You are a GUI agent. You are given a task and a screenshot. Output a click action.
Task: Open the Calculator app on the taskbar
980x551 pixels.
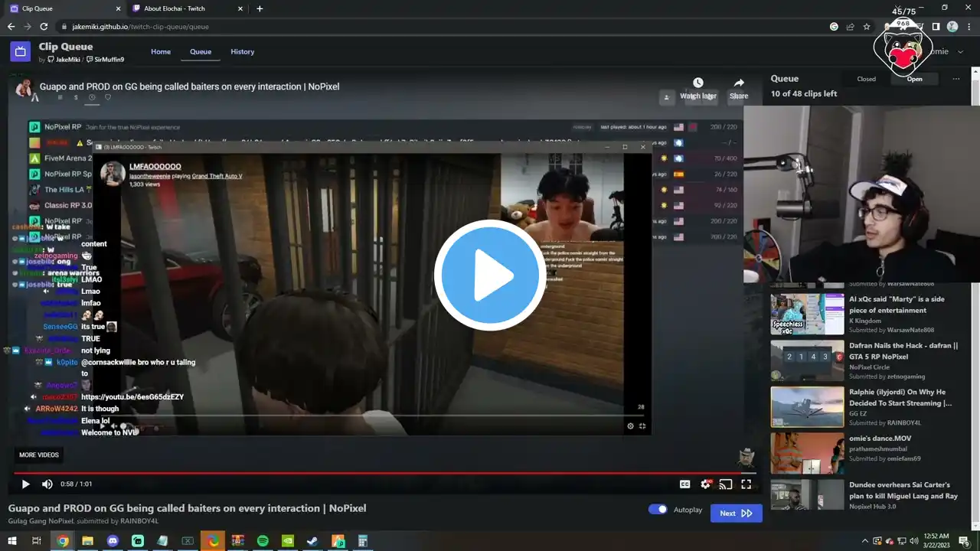click(x=363, y=541)
